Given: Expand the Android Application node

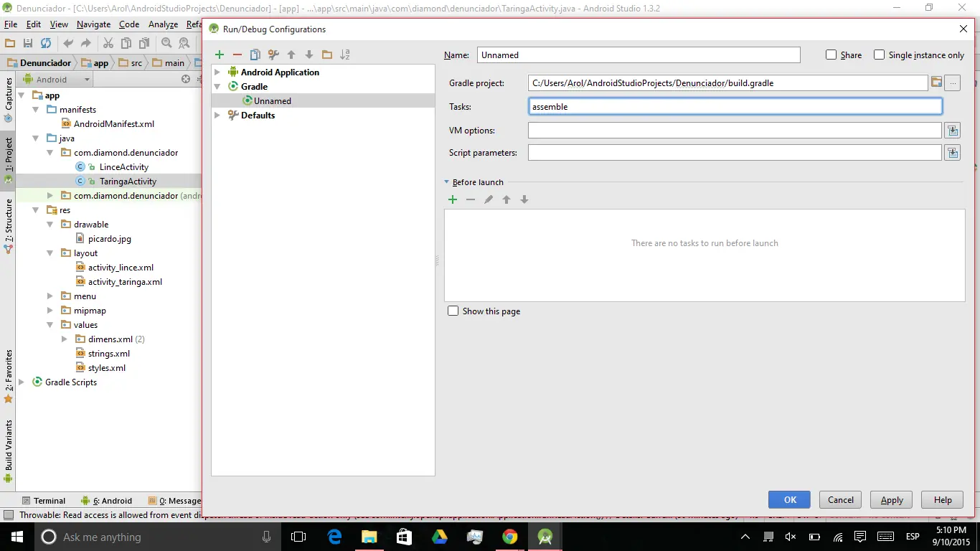Looking at the screenshot, I should coord(217,72).
